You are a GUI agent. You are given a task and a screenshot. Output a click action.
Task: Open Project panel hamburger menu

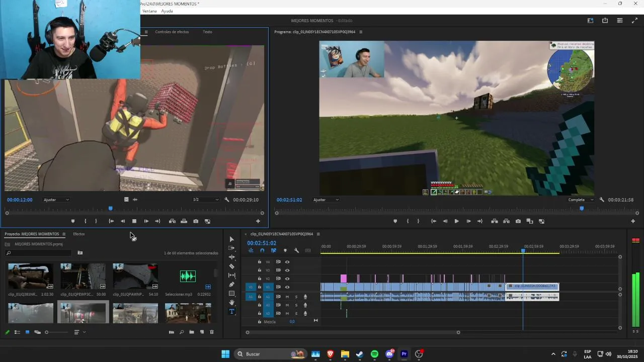[64, 234]
